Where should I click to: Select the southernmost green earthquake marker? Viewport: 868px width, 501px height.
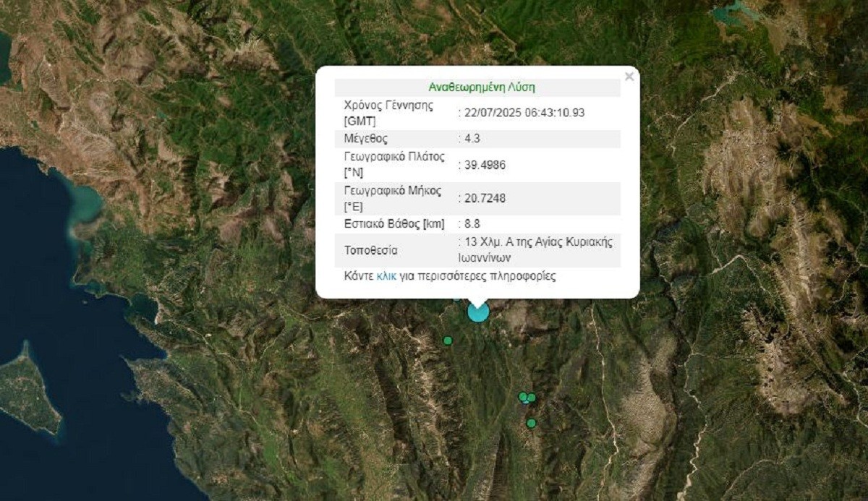(x=532, y=423)
